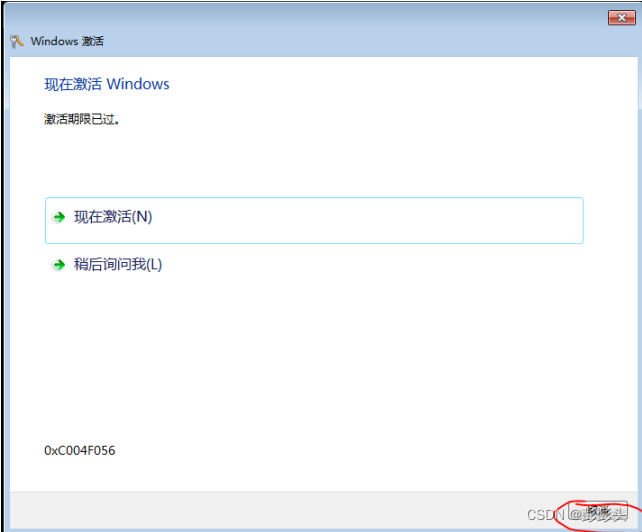Select the error code 0xC004F056 text
The image size is (642, 532).
(x=80, y=451)
